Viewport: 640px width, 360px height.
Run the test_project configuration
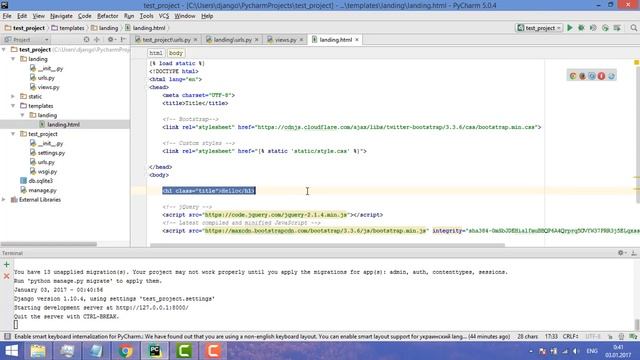570,28
